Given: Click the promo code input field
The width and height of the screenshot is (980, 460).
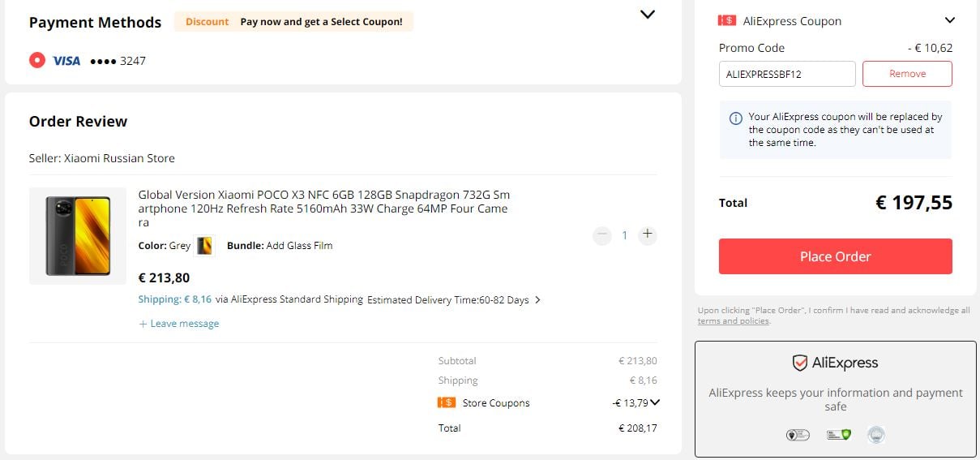Looking at the screenshot, I should (787, 74).
